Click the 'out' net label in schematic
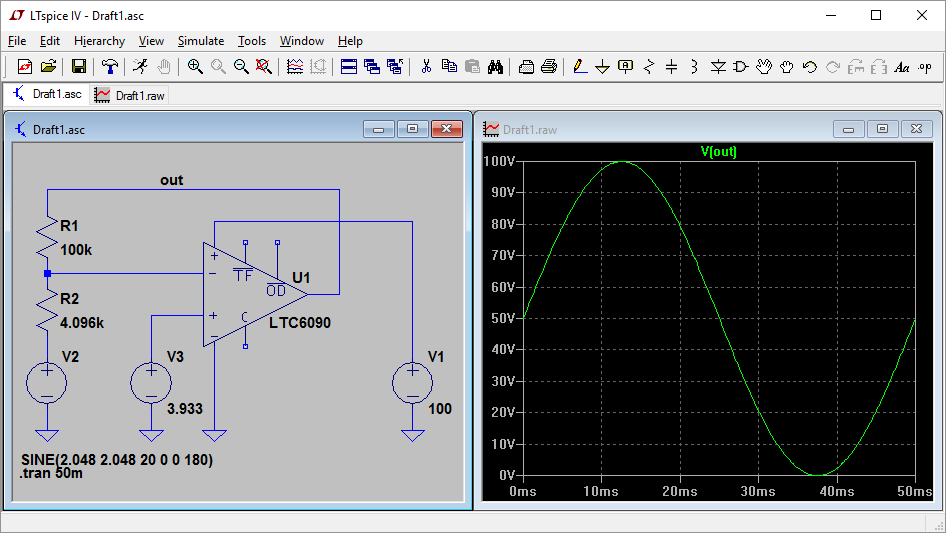Screen dimensions: 946x533 pos(171,180)
